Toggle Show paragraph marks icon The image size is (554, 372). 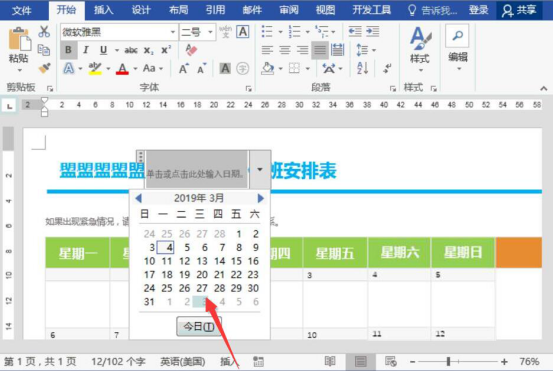pyautogui.click(x=387, y=68)
